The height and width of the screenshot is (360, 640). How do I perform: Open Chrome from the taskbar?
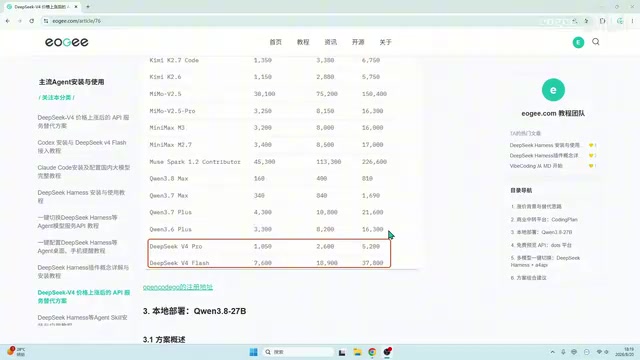coord(372,352)
